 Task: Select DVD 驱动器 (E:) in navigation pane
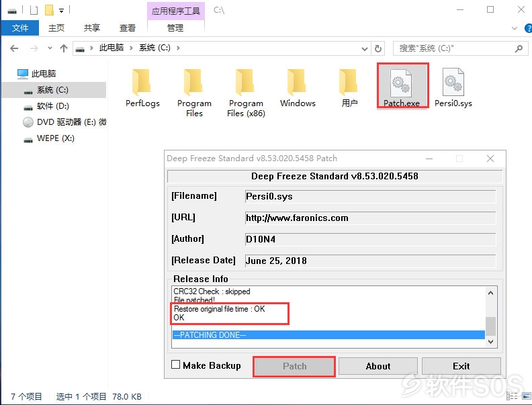pyautogui.click(x=71, y=122)
